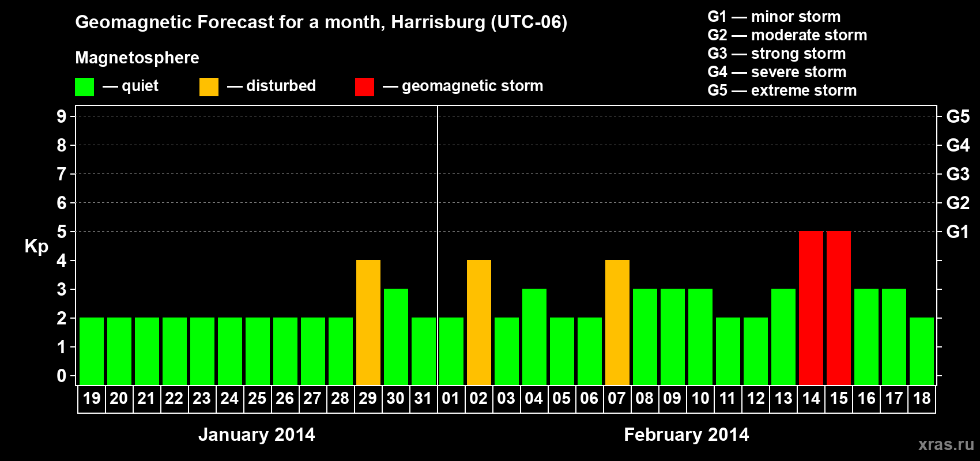Image resolution: width=980 pixels, height=461 pixels.
Task: Click the G1 label on right axis
Action: [958, 232]
